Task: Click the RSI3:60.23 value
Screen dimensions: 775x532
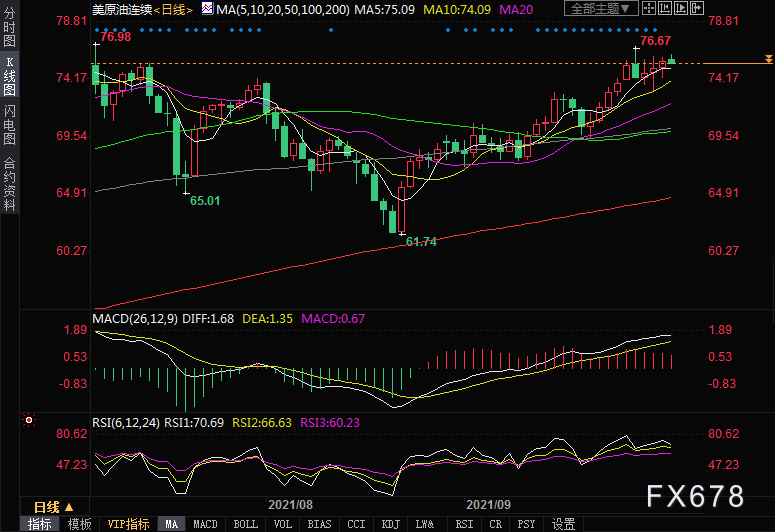Action: 330,423
